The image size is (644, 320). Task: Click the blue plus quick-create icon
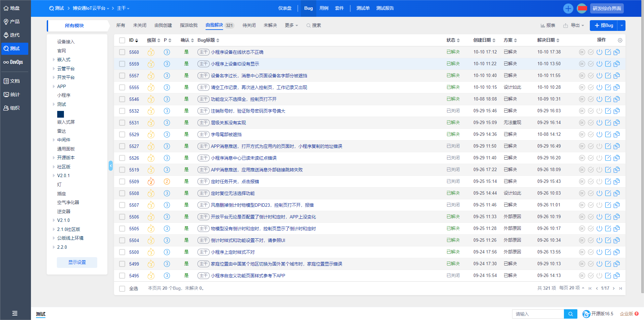[568, 8]
